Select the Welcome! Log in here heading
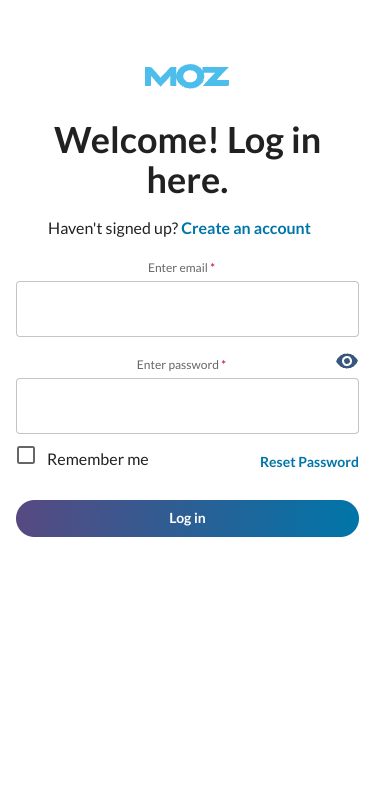Image resolution: width=375 pixels, height=812 pixels. pyautogui.click(x=188, y=161)
